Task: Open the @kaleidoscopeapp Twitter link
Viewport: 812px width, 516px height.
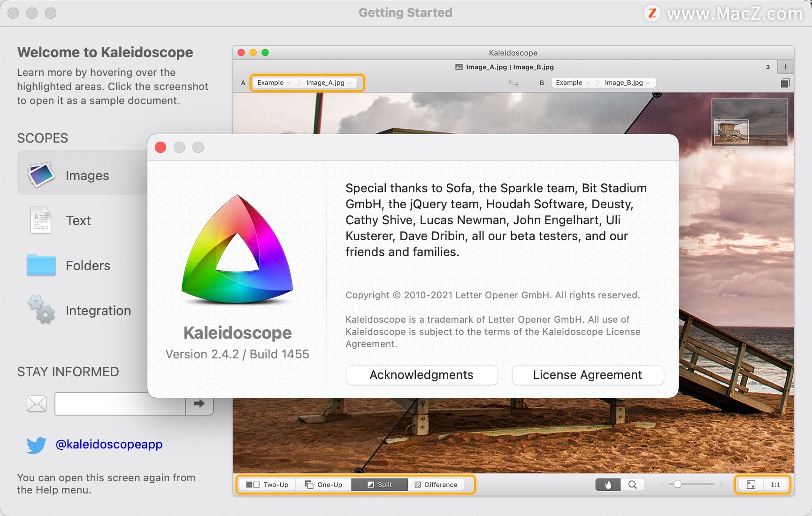Action: (x=109, y=444)
